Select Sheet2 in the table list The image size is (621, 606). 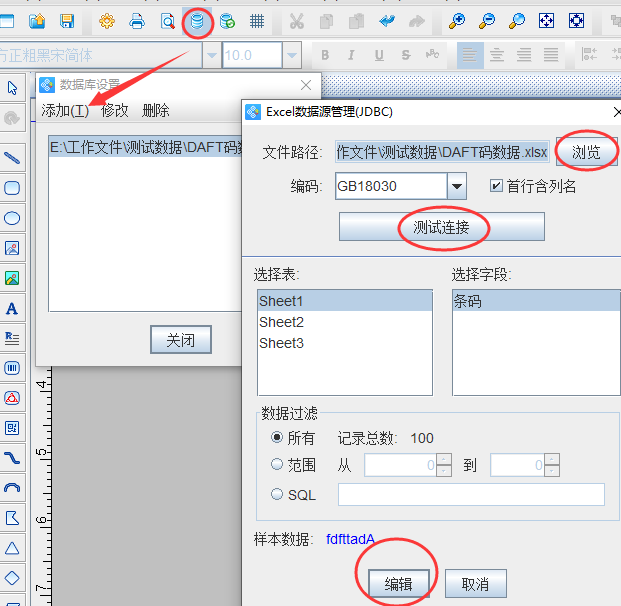point(281,322)
